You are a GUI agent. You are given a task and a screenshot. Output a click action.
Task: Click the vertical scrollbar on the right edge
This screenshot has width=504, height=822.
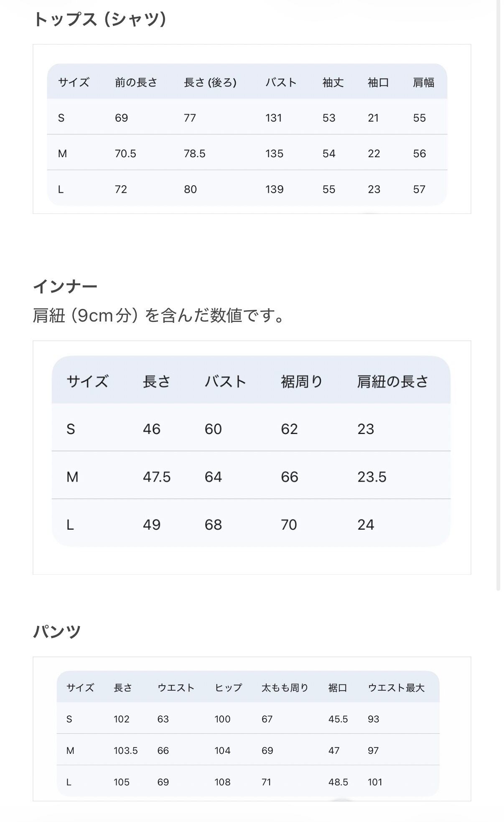[x=498, y=293]
